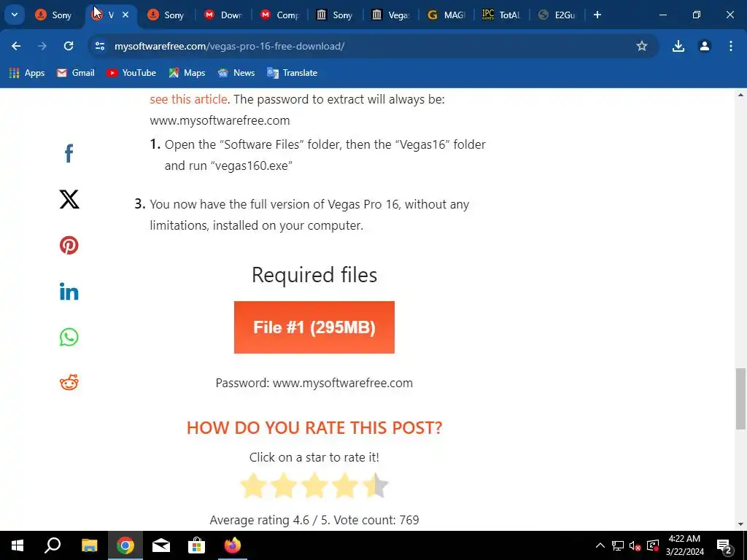Open the Maps bookmark
This screenshot has height=560, width=747.
[187, 73]
